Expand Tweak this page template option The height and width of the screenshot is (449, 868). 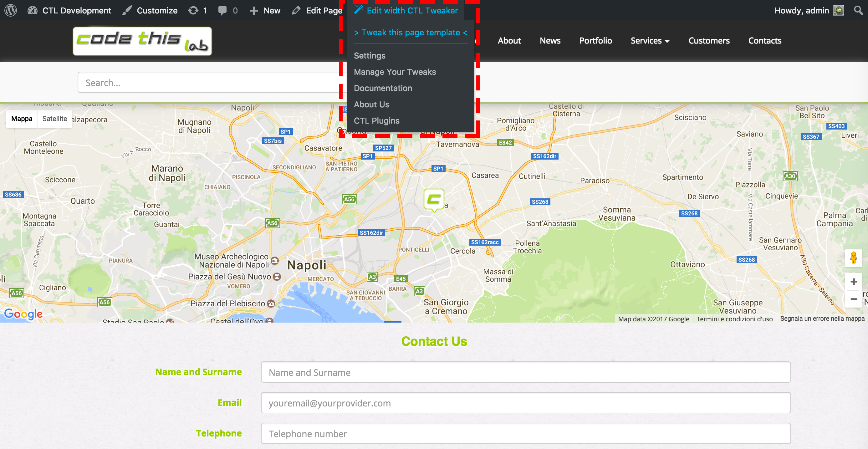click(410, 32)
